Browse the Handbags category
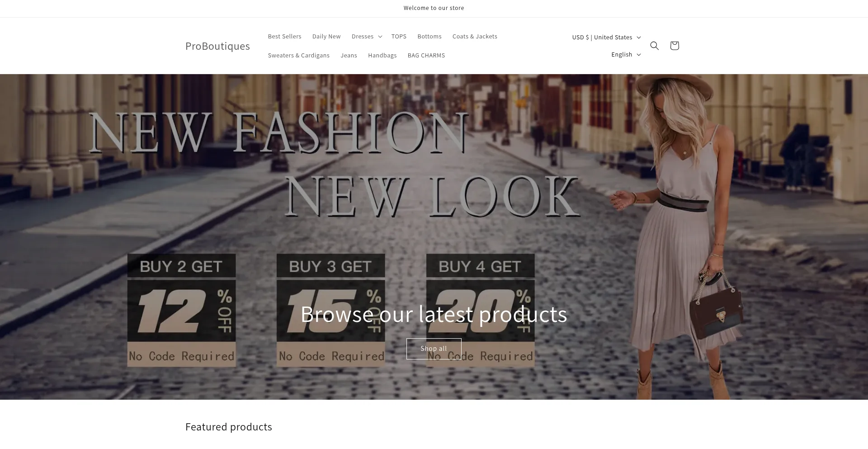Viewport: 868px width, 449px height. tap(382, 56)
